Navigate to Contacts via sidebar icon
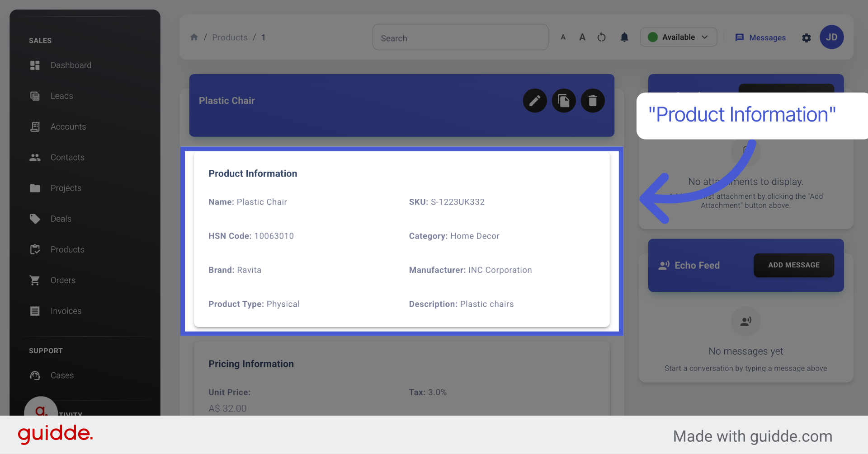The height and width of the screenshot is (454, 868). click(x=67, y=157)
